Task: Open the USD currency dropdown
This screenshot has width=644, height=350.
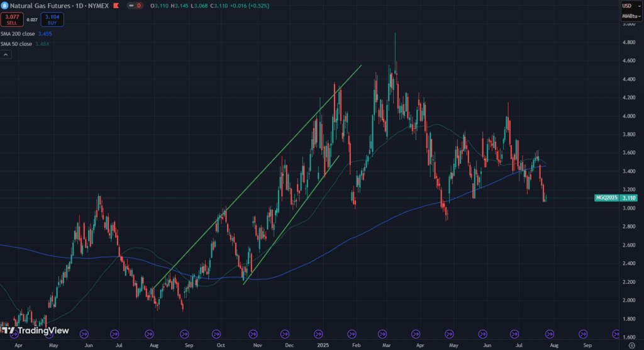Action: [631, 6]
